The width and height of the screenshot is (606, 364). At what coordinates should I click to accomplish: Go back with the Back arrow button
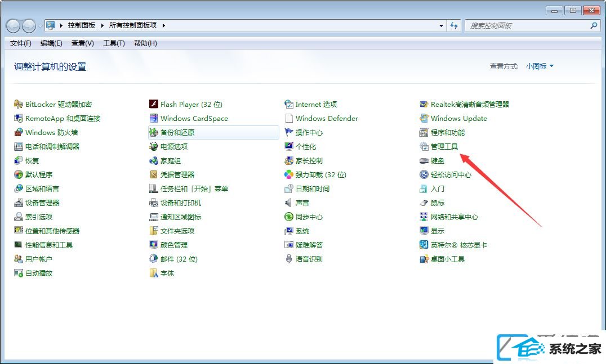pos(13,26)
